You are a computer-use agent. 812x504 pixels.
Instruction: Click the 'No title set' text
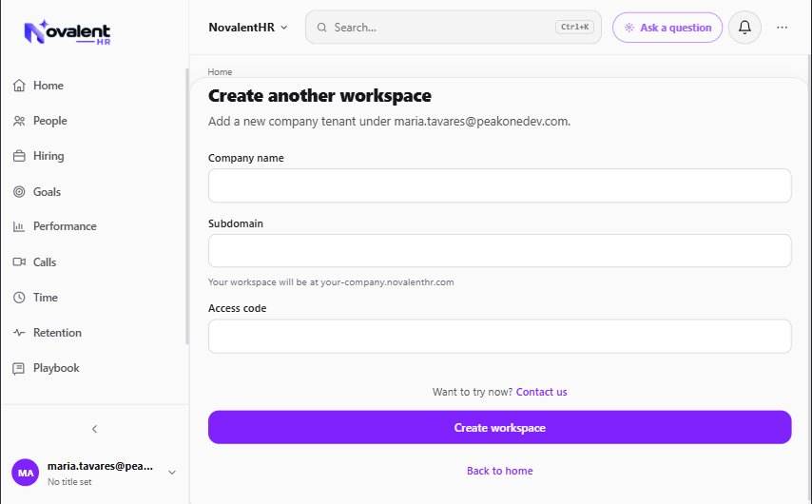tap(69, 482)
